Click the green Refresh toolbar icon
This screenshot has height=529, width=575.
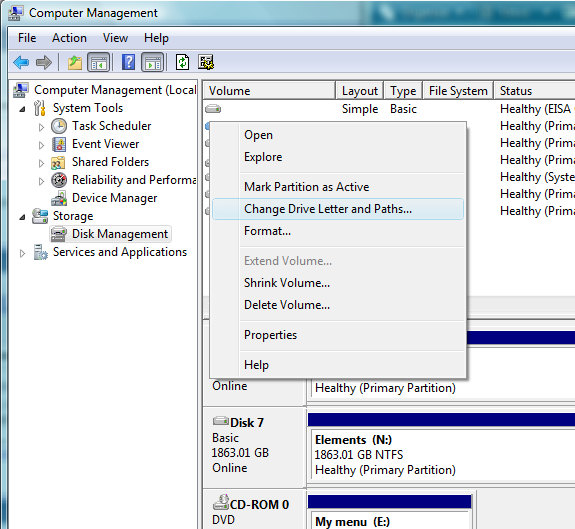click(x=182, y=62)
